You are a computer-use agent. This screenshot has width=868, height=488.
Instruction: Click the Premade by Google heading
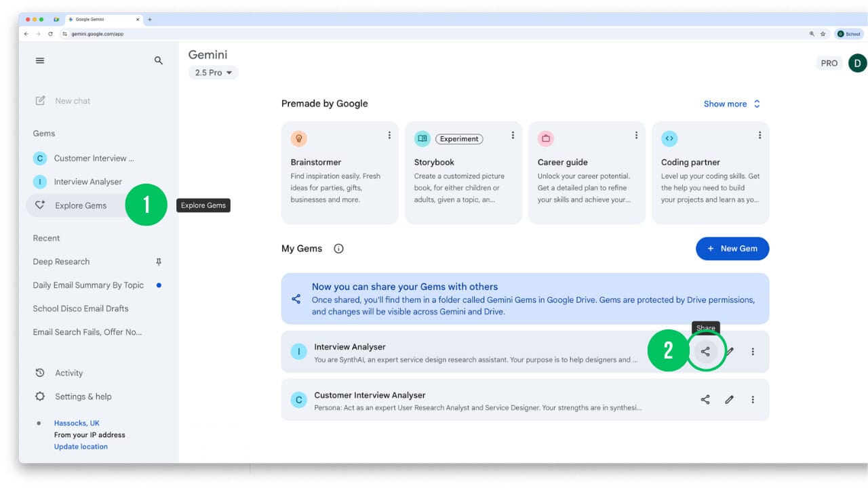[325, 104]
